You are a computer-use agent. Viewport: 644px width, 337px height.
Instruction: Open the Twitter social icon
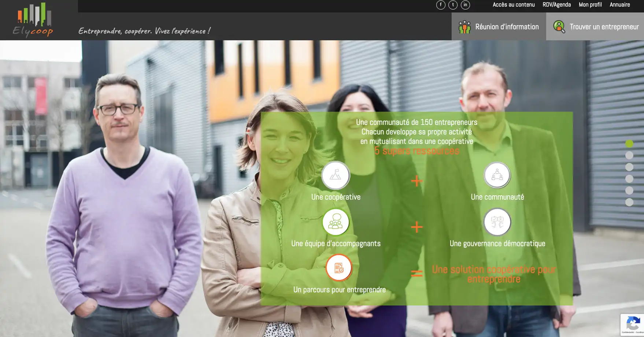click(x=453, y=5)
